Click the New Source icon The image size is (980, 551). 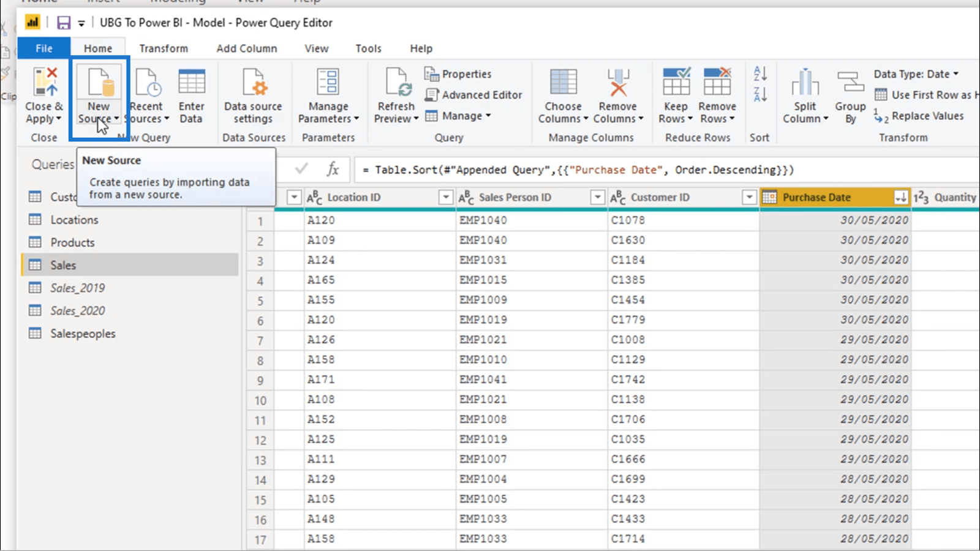click(100, 82)
